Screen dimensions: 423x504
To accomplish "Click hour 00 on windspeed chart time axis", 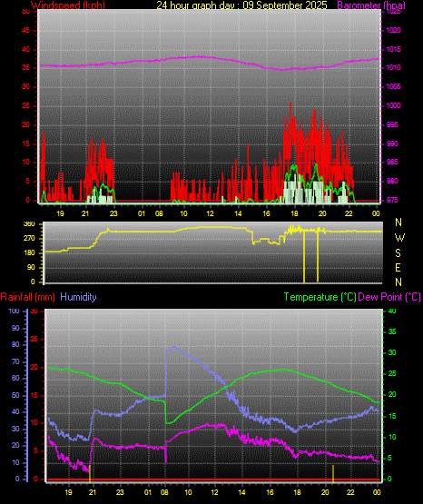I will tap(376, 213).
